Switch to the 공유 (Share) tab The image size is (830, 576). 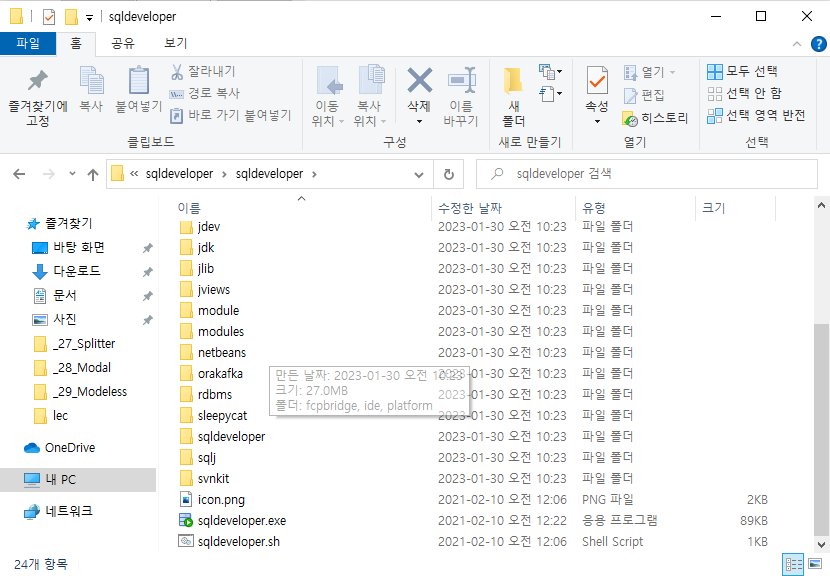(123, 43)
